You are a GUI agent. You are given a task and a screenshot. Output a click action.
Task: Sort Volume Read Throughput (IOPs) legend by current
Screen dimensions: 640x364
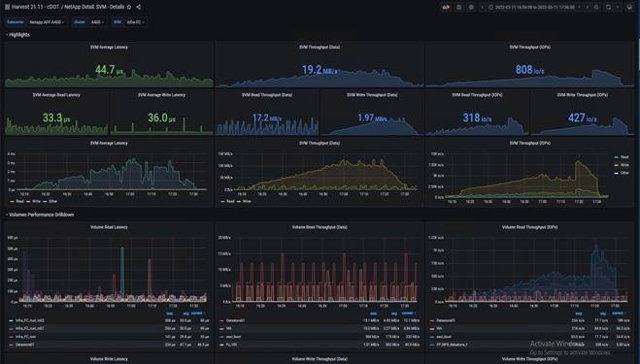(x=618, y=314)
